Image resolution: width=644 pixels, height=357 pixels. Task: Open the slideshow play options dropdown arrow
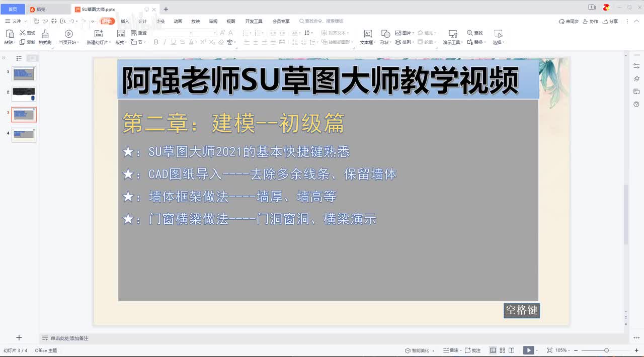point(537,350)
